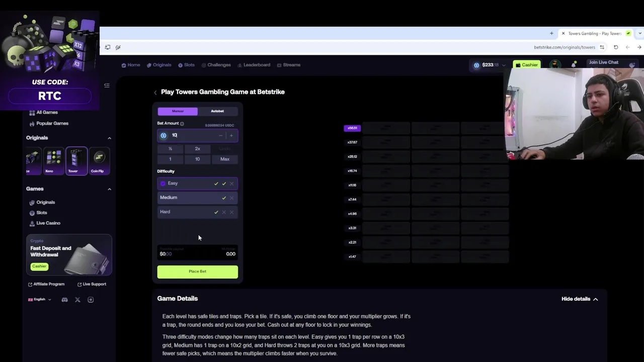Viewport: 644px width, 362px height.
Task: Click the browser back arrow
Action: pos(627,47)
